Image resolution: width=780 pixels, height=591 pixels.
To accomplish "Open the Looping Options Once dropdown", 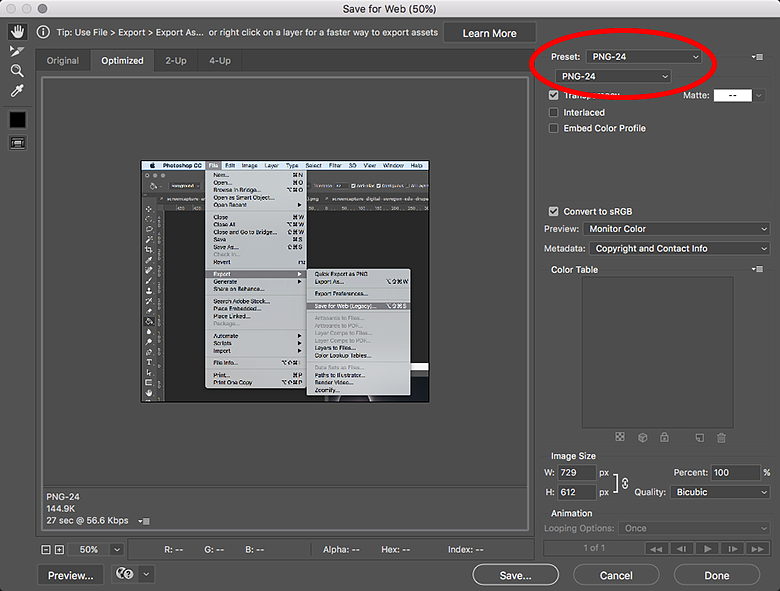I will (694, 528).
